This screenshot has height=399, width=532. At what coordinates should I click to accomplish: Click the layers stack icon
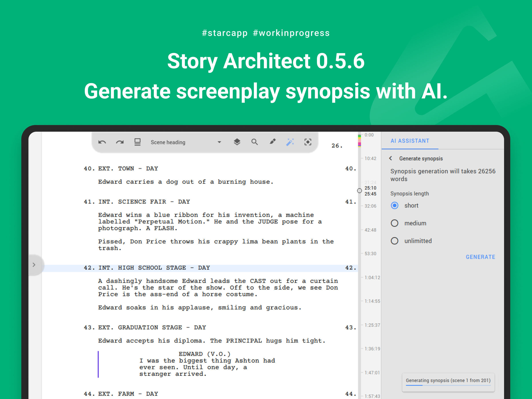point(237,142)
